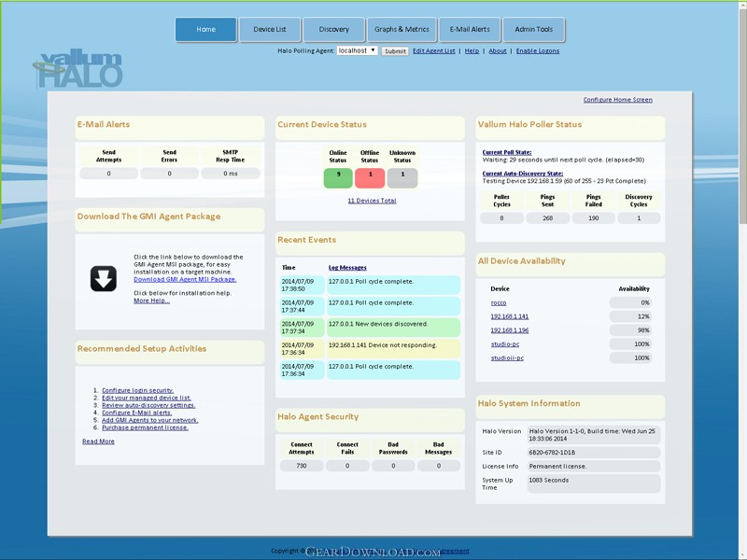Open the Device List tab

coord(270,30)
